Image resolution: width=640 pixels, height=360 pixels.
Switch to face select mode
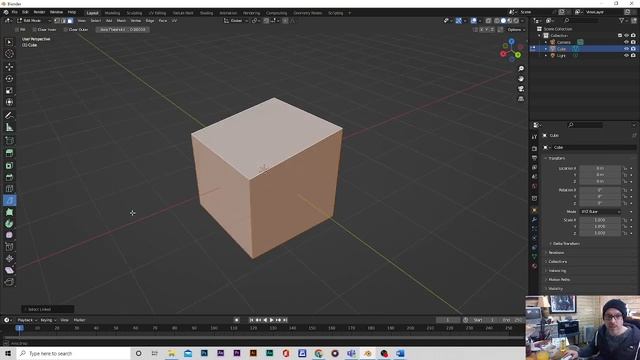70,20
